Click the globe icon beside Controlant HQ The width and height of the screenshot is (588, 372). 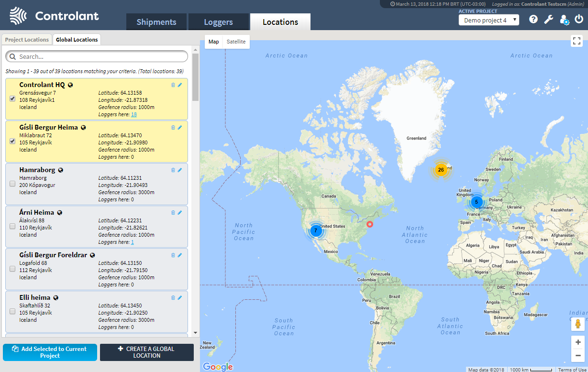(x=70, y=85)
